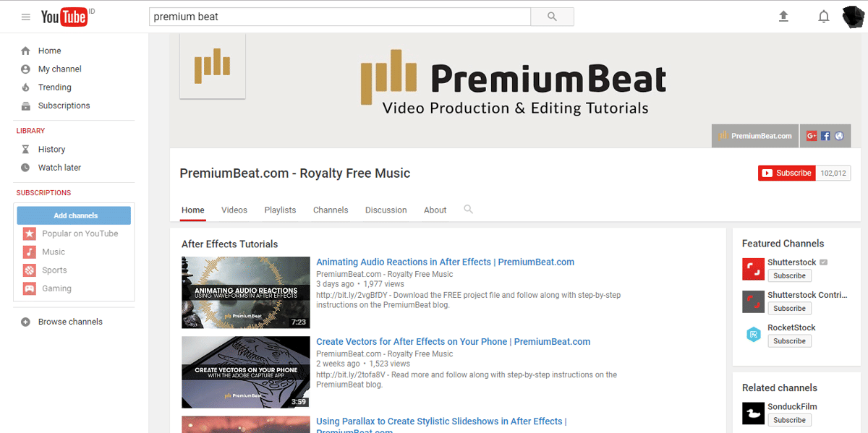The width and height of the screenshot is (868, 433).
Task: Click the search input field
Action: pyautogui.click(x=340, y=17)
